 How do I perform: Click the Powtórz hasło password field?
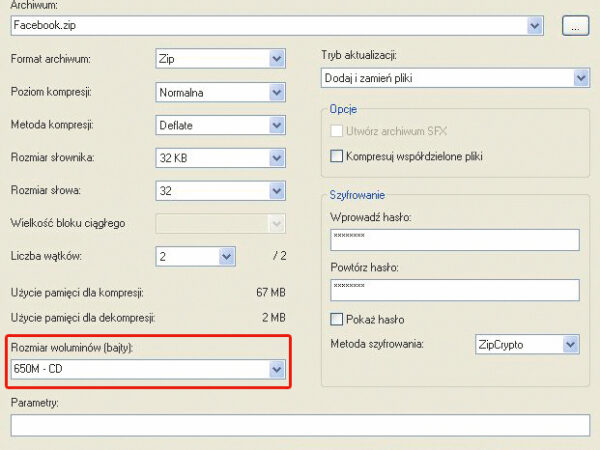pyautogui.click(x=454, y=290)
